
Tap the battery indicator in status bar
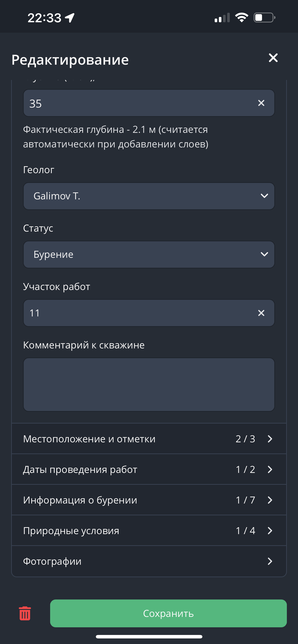(264, 18)
